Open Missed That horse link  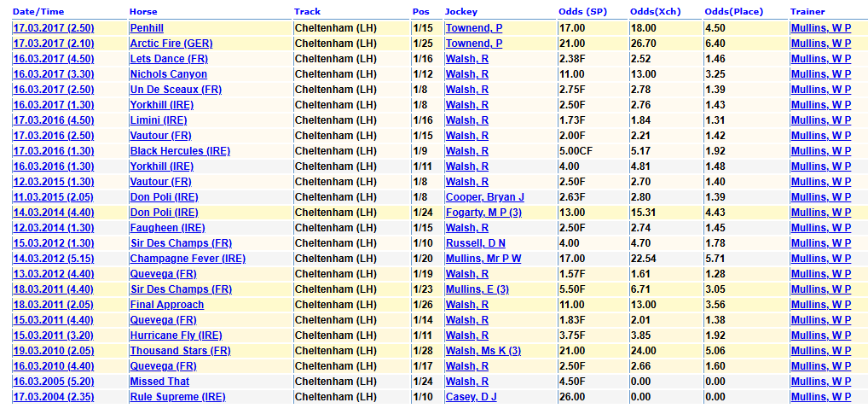click(x=159, y=382)
